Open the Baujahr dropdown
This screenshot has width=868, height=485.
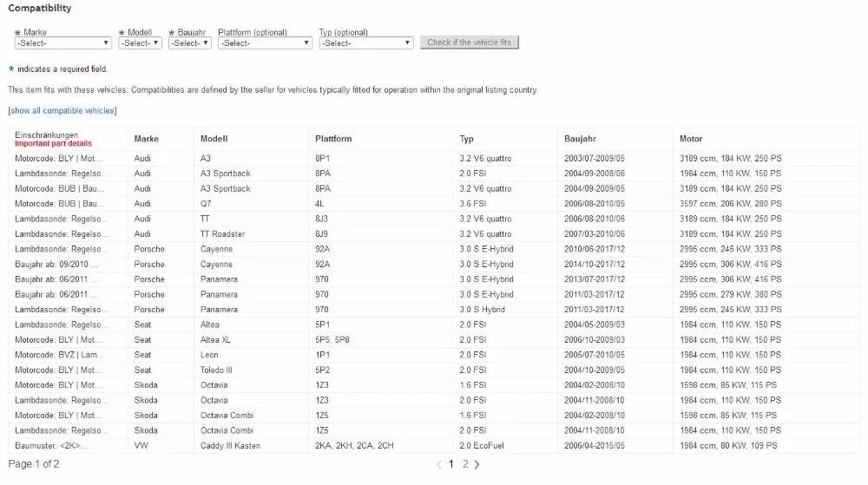pos(190,43)
